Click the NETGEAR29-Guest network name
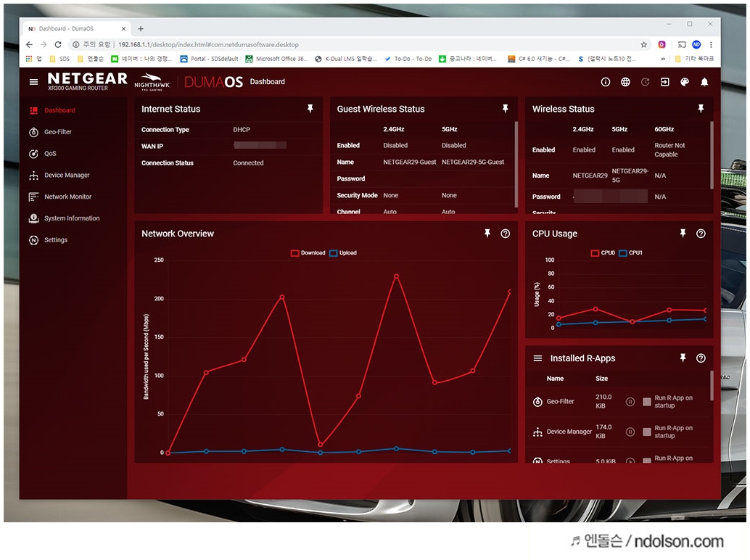750x560 pixels. pyautogui.click(x=409, y=162)
